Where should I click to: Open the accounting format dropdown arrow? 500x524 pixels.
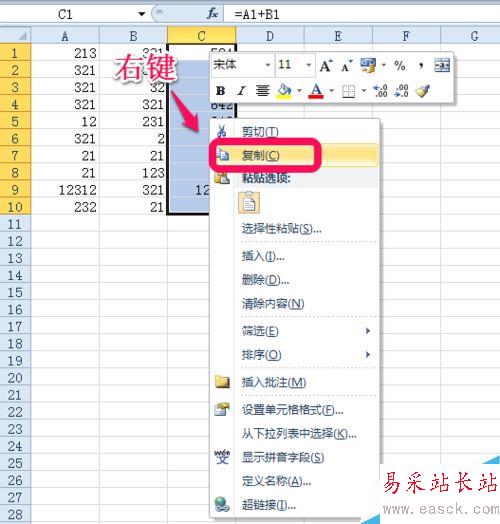(x=383, y=65)
